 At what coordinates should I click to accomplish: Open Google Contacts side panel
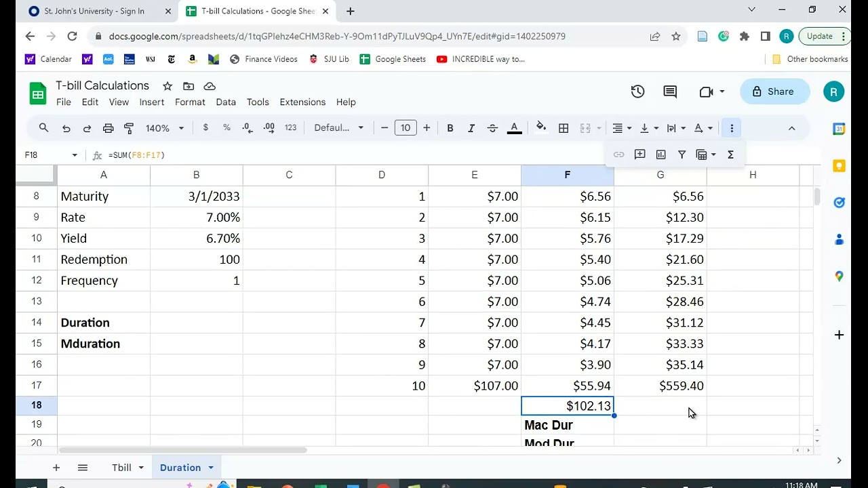839,239
